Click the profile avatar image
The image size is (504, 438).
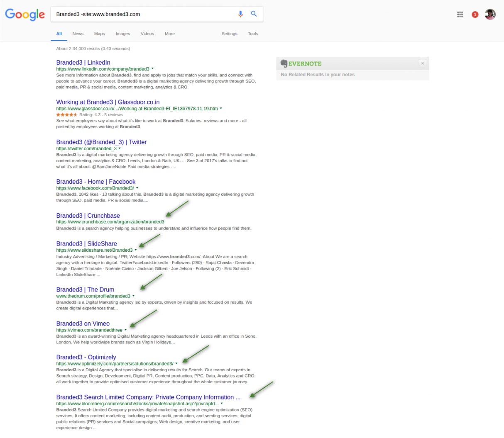pos(490,14)
